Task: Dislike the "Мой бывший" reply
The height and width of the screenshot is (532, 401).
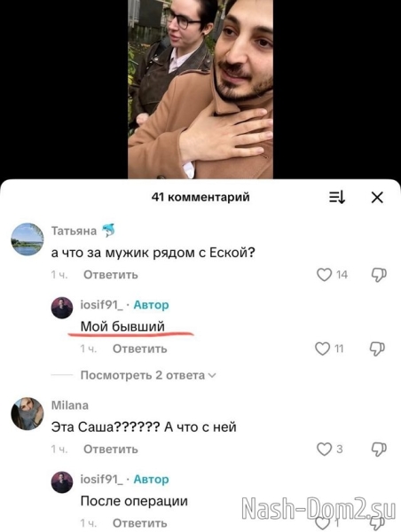Action: [377, 348]
